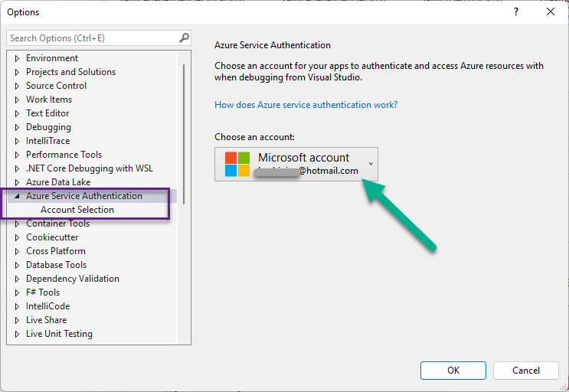Expand the Database Tools node arrow

17,265
